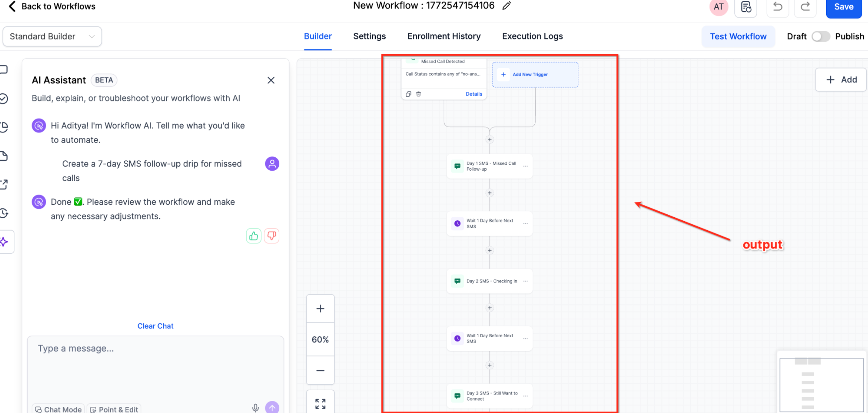Delete the Missed Call trigger via trash icon
The image size is (868, 413).
pos(419,94)
